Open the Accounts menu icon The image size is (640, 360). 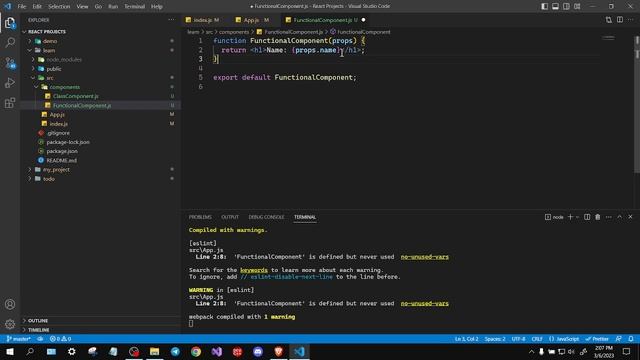(x=10, y=304)
